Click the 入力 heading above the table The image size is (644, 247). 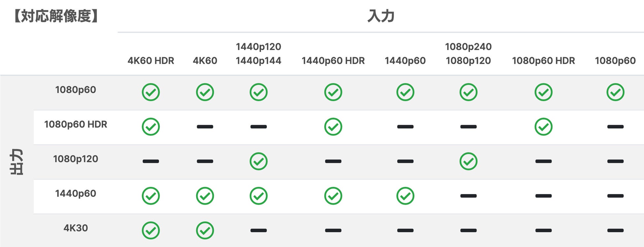point(381,16)
